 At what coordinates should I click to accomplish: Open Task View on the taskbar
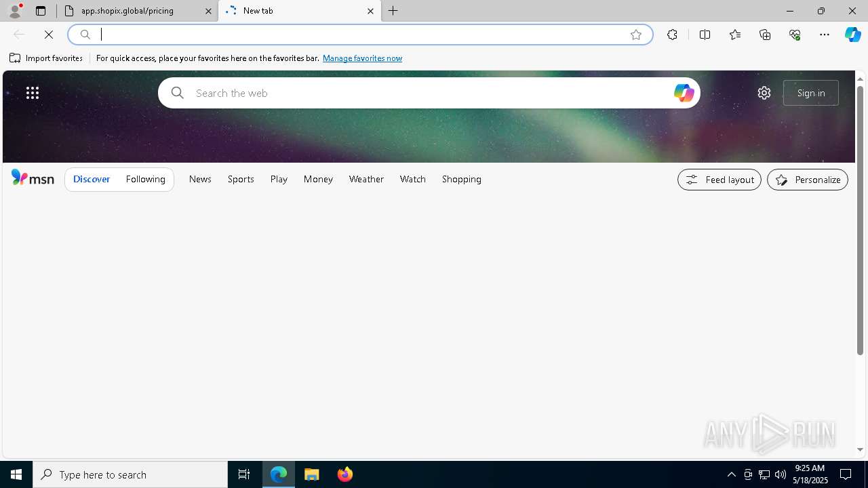(x=244, y=474)
